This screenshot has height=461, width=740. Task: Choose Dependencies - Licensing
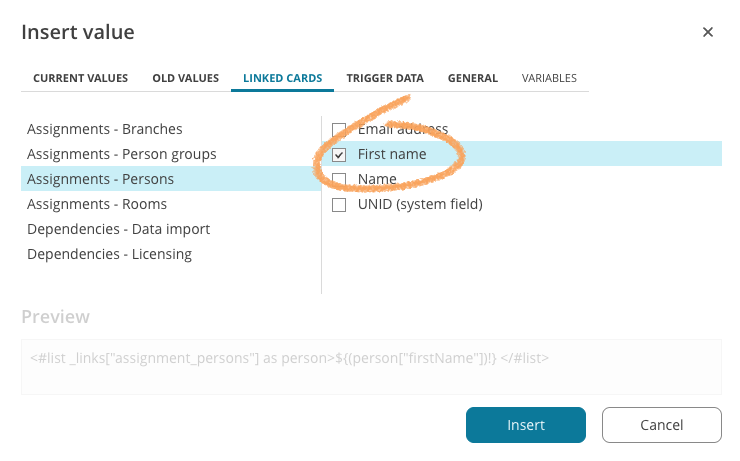click(x=109, y=254)
